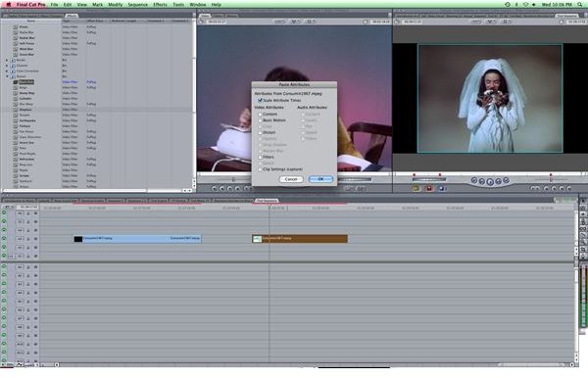Click the red Overwrite edit button in Canvas
Viewport: 588px width, 378px height.
pyautogui.click(x=429, y=188)
